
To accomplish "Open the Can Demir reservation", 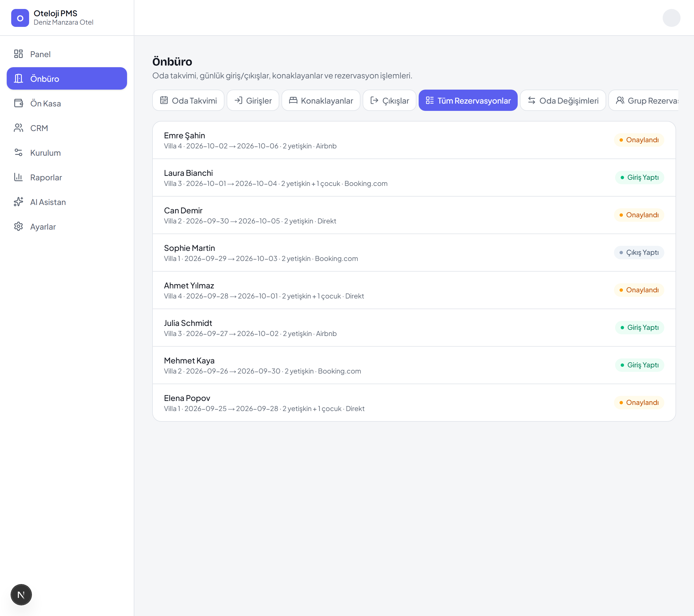I will (x=414, y=215).
